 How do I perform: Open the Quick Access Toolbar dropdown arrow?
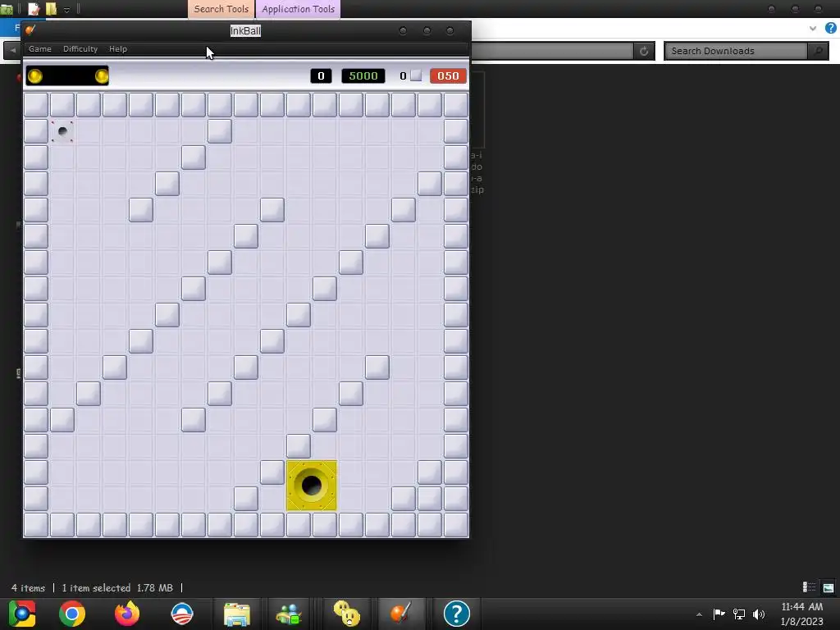coord(66,10)
